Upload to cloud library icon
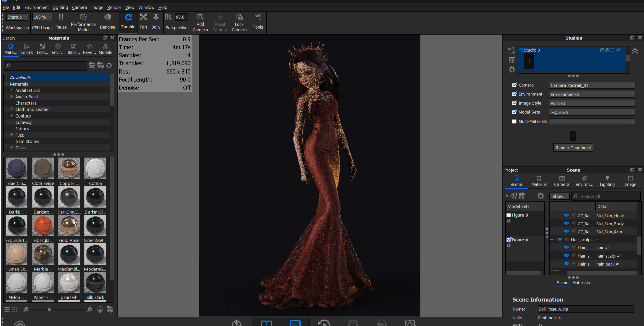The image size is (644, 326). 100,310
